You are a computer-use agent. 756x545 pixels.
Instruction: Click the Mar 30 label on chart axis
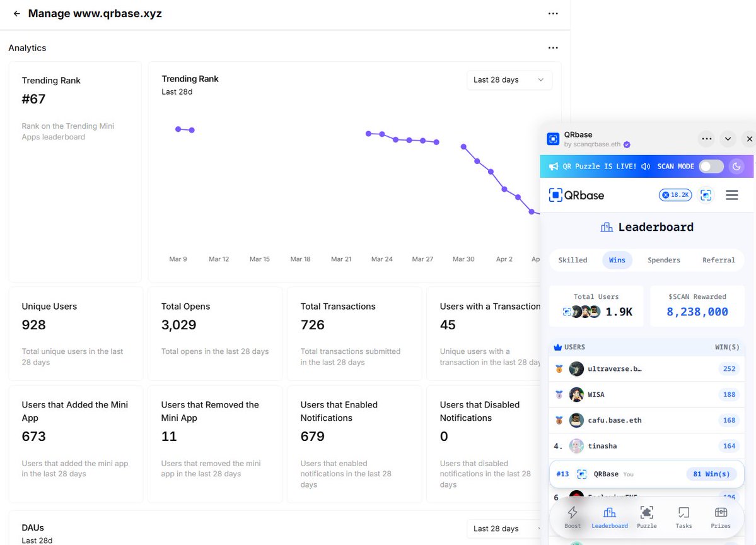(x=463, y=259)
